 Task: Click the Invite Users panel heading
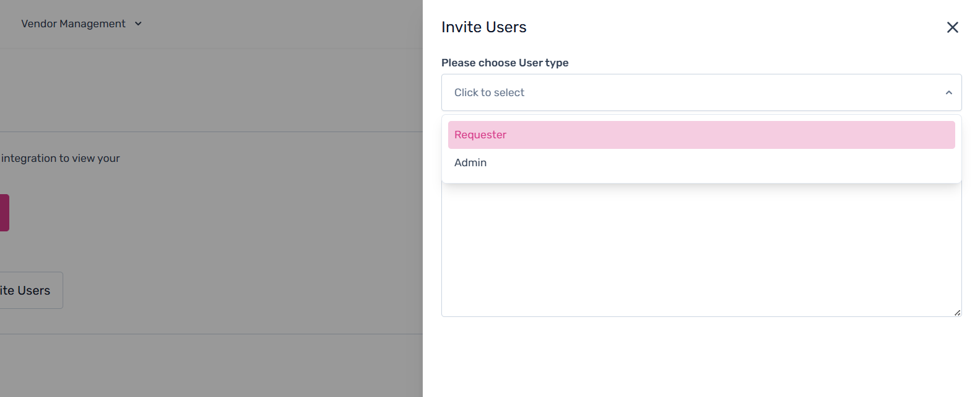(483, 27)
